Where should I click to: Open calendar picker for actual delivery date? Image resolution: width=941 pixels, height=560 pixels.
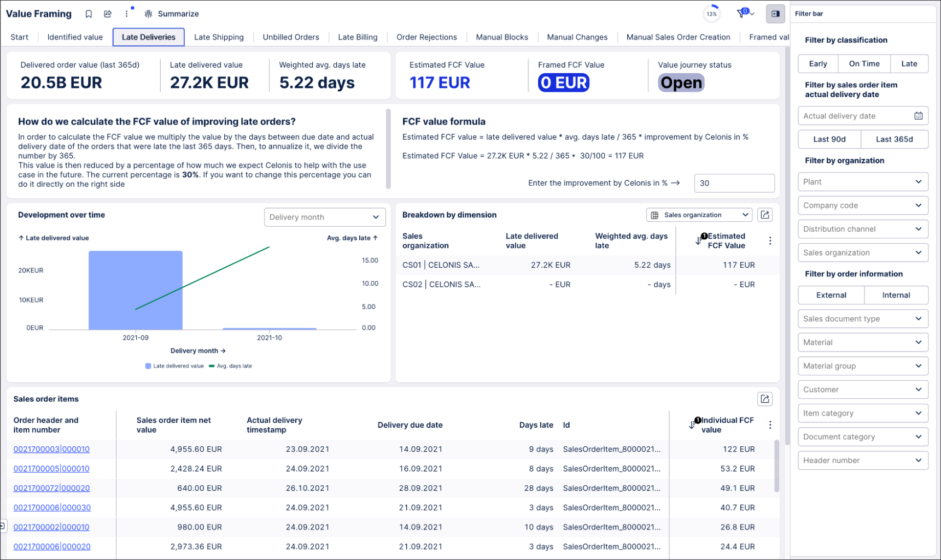pos(919,116)
